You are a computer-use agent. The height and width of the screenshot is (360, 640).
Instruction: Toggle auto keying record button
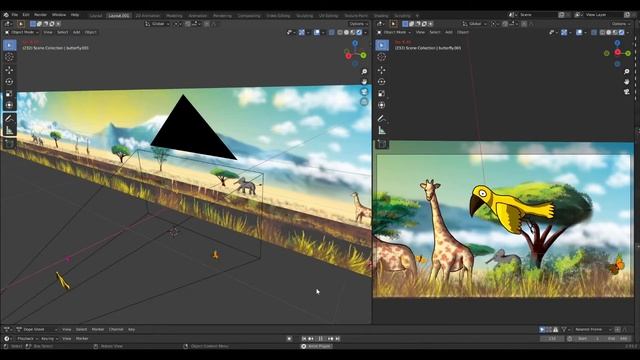click(x=289, y=339)
